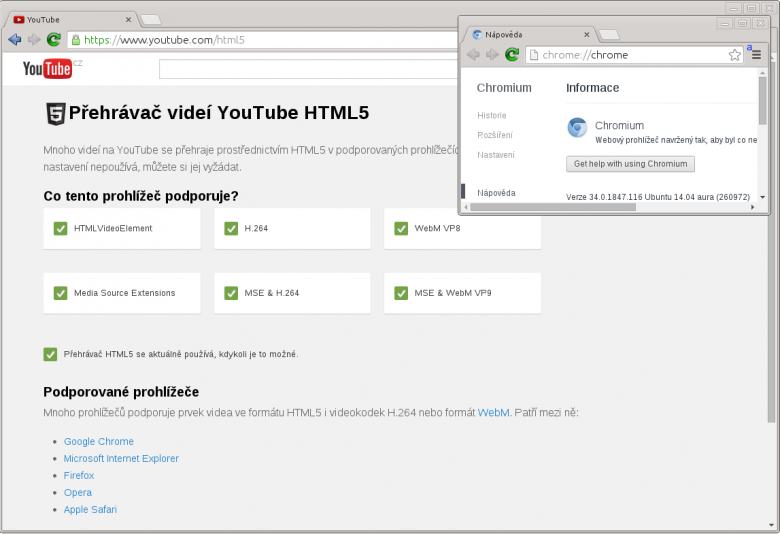Open new tab in YouTube window
780x534 pixels.
(151, 20)
